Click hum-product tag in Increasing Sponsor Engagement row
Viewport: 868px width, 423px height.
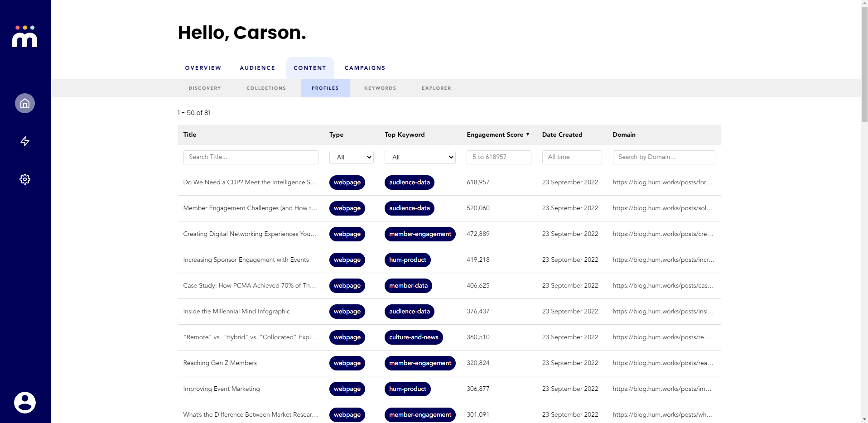(408, 260)
